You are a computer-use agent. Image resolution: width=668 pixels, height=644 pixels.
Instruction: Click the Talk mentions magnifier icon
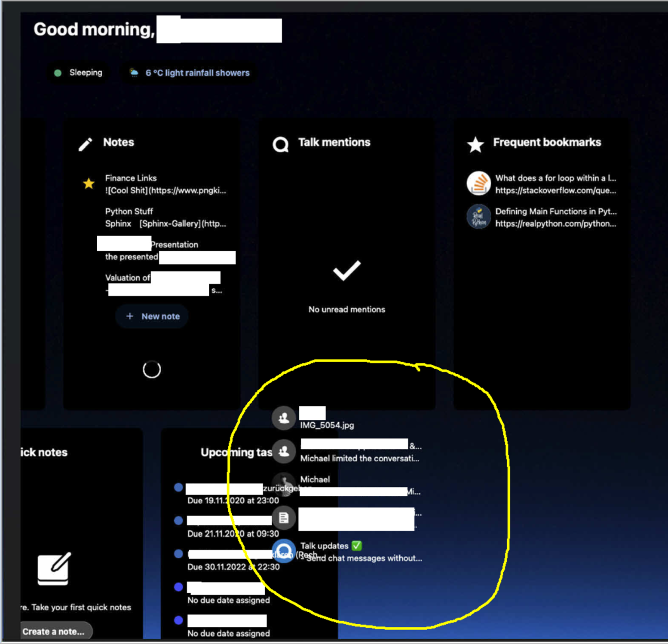(280, 145)
